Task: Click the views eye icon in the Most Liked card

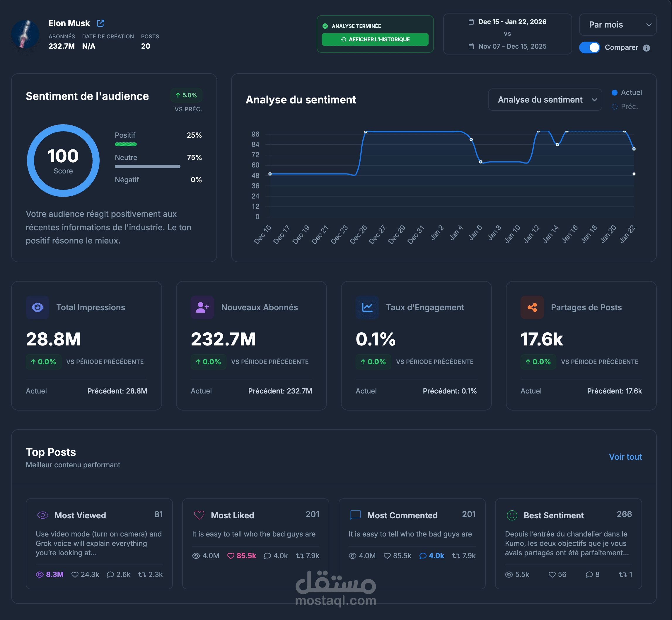Action: click(x=196, y=556)
